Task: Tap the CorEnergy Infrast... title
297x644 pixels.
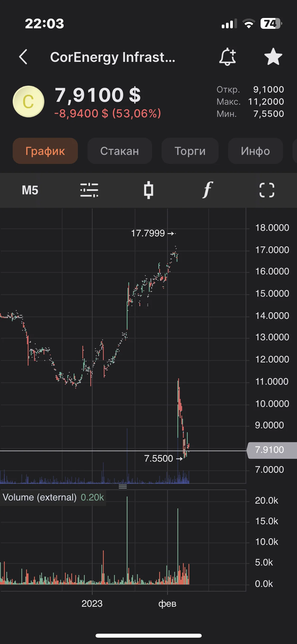Action: [x=113, y=57]
